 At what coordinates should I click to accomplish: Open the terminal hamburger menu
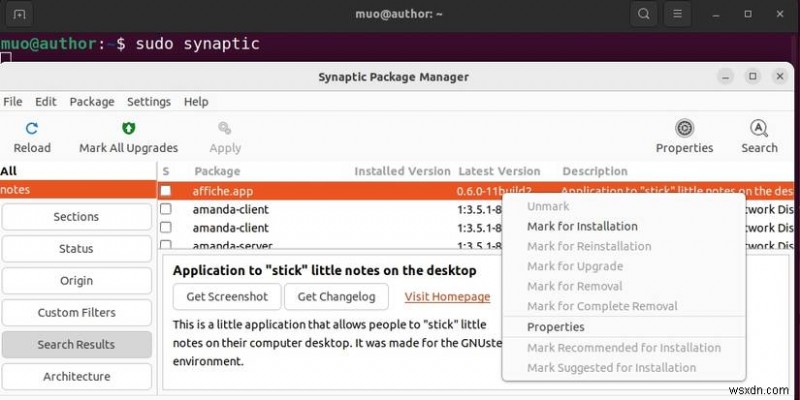click(678, 14)
